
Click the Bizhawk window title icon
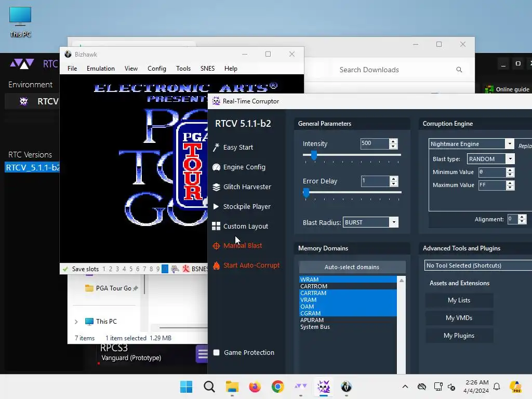[68, 54]
